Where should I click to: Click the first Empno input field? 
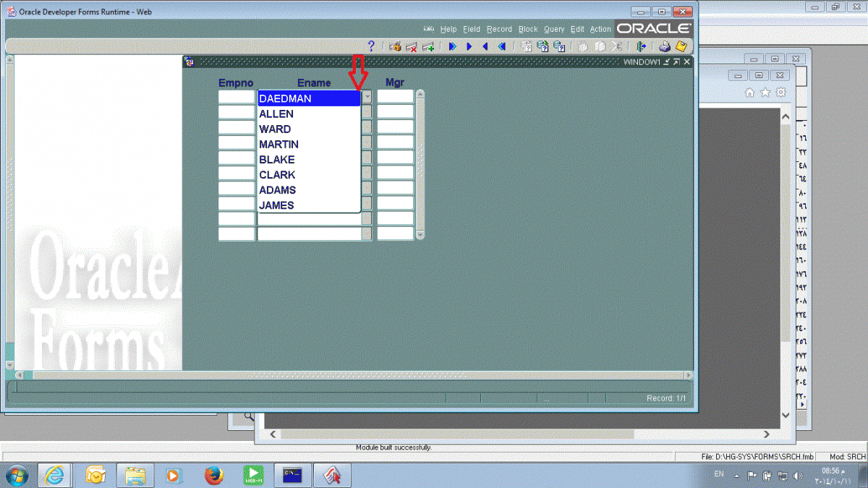coord(237,97)
